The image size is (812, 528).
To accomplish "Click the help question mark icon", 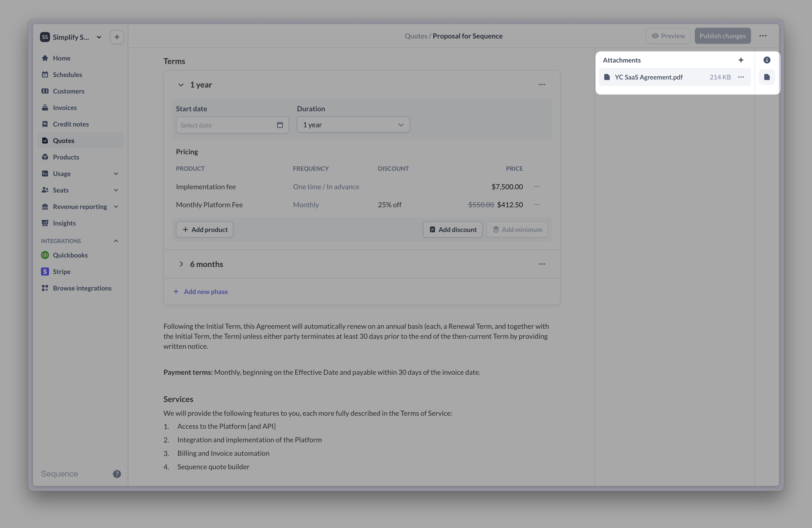I will 117,474.
